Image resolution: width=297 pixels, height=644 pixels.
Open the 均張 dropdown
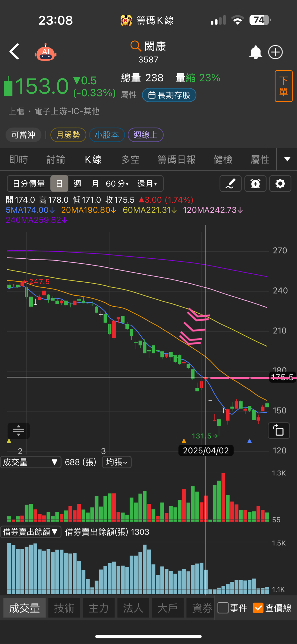click(117, 462)
